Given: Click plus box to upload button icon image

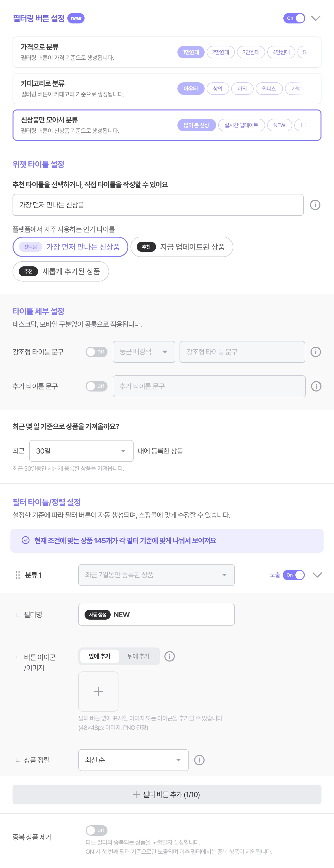Looking at the screenshot, I should point(98,692).
